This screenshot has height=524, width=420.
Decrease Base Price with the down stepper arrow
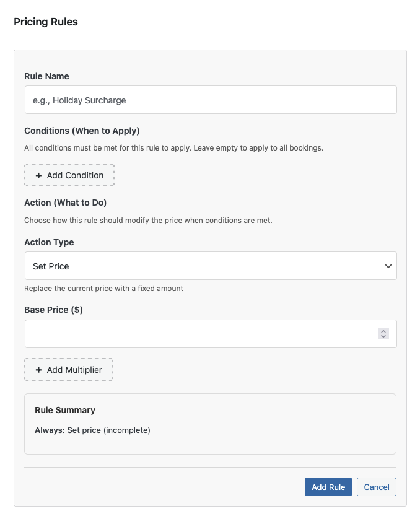383,337
